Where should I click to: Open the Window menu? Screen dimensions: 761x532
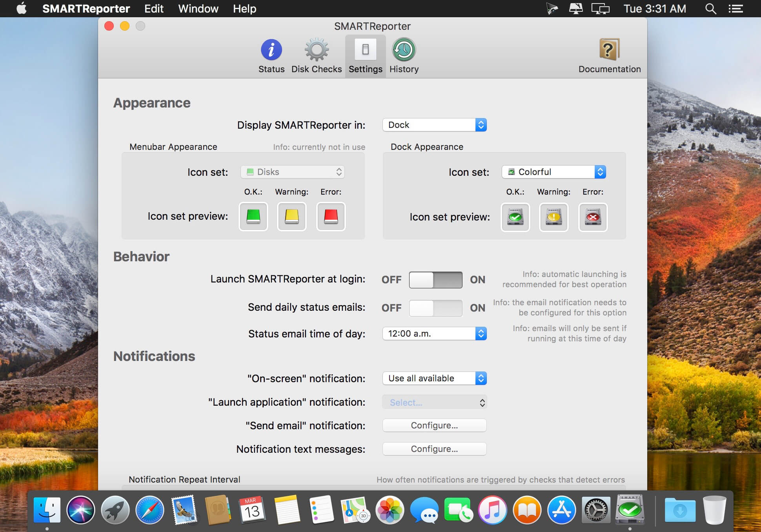[x=198, y=9]
